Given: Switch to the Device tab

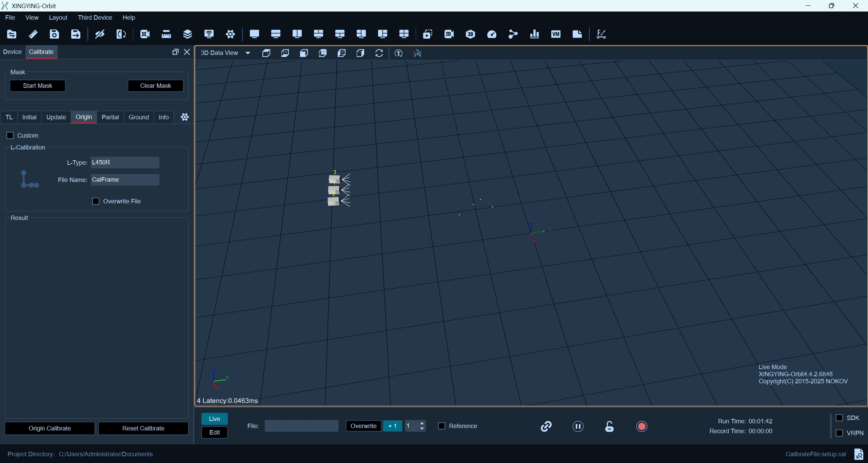Looking at the screenshot, I should point(13,52).
